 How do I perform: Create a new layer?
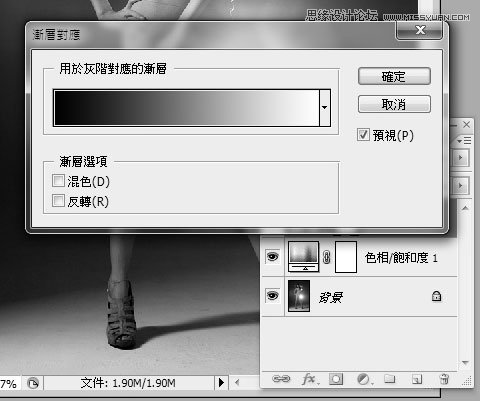click(417, 379)
